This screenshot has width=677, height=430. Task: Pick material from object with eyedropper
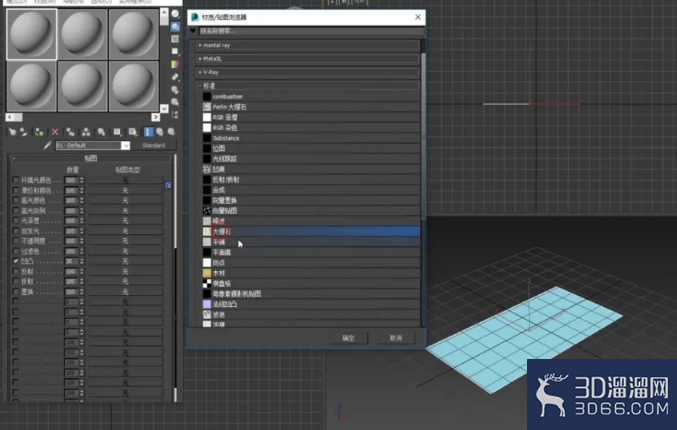click(47, 145)
